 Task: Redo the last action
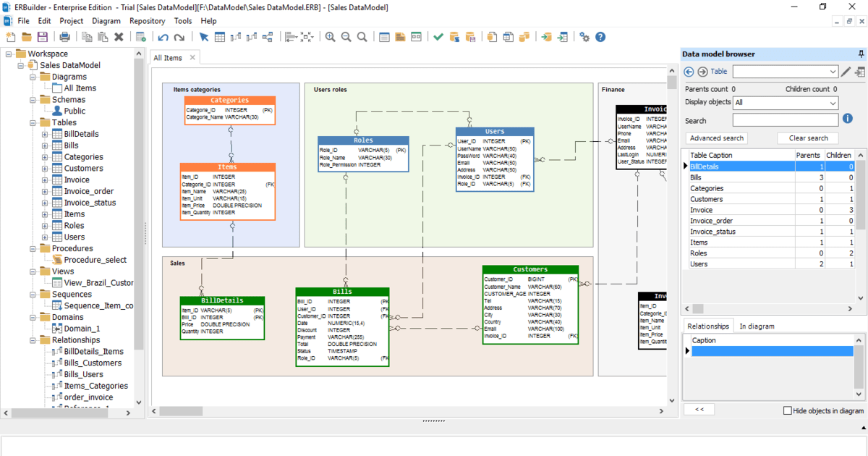pyautogui.click(x=179, y=37)
